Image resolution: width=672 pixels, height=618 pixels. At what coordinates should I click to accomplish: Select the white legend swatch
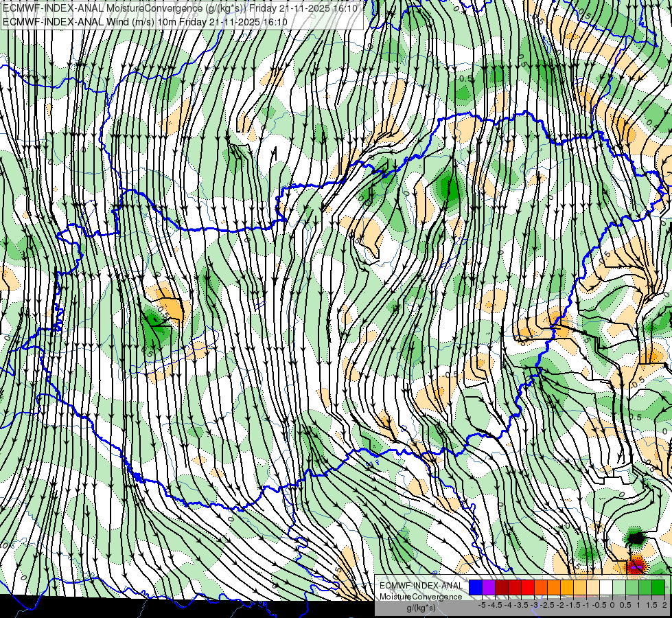point(606,587)
